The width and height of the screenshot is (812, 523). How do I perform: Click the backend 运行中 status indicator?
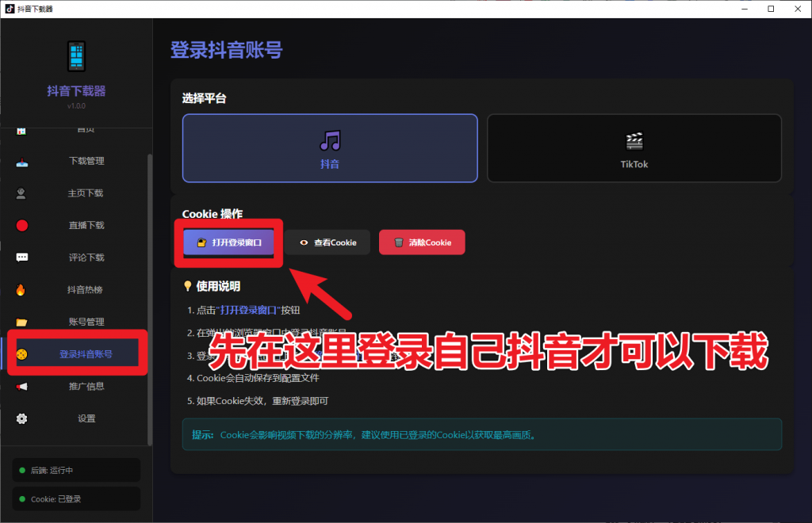click(77, 470)
